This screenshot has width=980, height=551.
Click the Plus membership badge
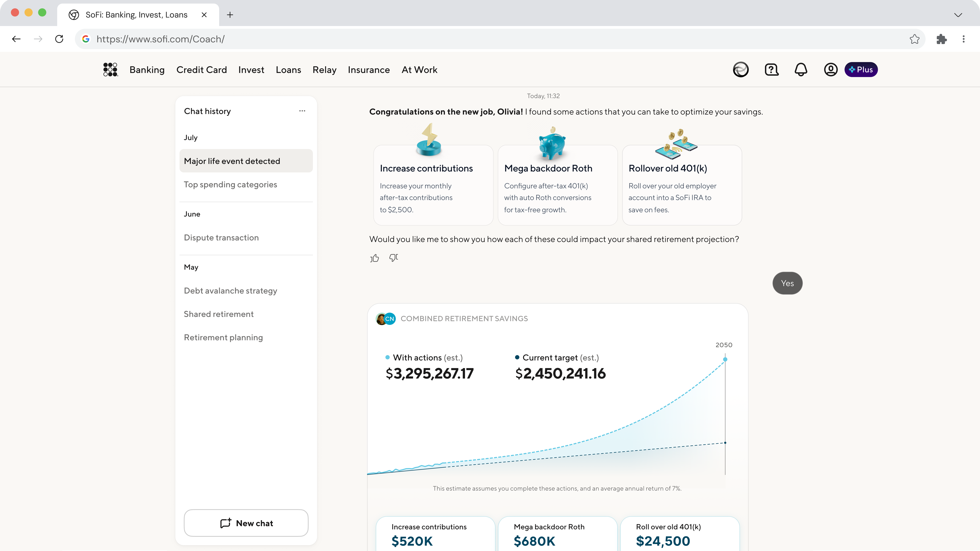861,70
